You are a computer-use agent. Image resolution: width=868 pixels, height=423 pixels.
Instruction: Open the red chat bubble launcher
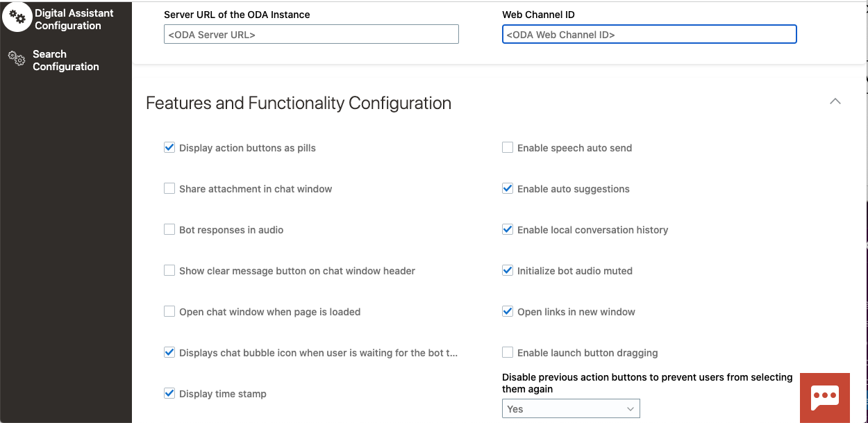824,397
